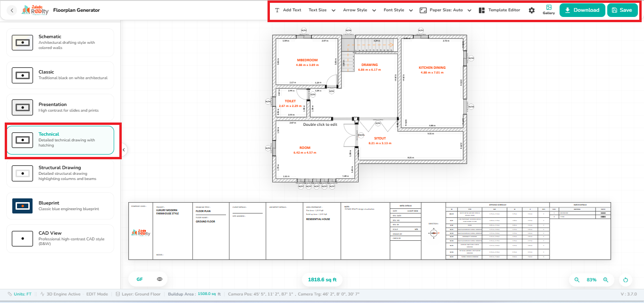Reset the view with the refresh icon
Viewport: 644px width, 303px height.
point(626,280)
